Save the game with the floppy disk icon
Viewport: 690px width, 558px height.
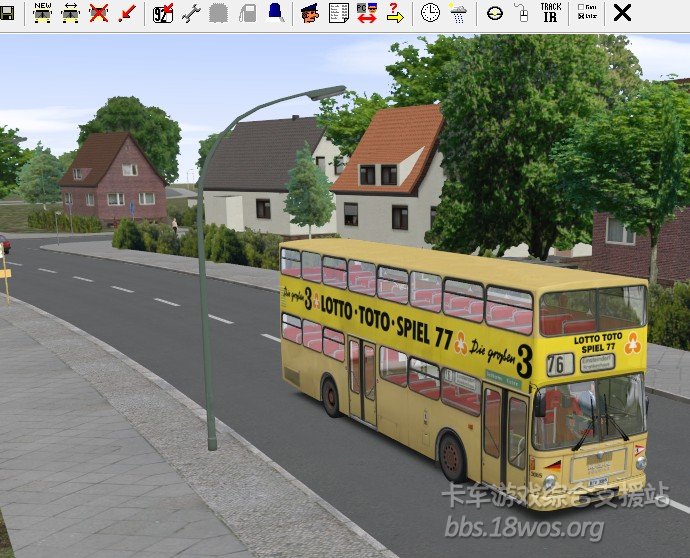(7, 12)
